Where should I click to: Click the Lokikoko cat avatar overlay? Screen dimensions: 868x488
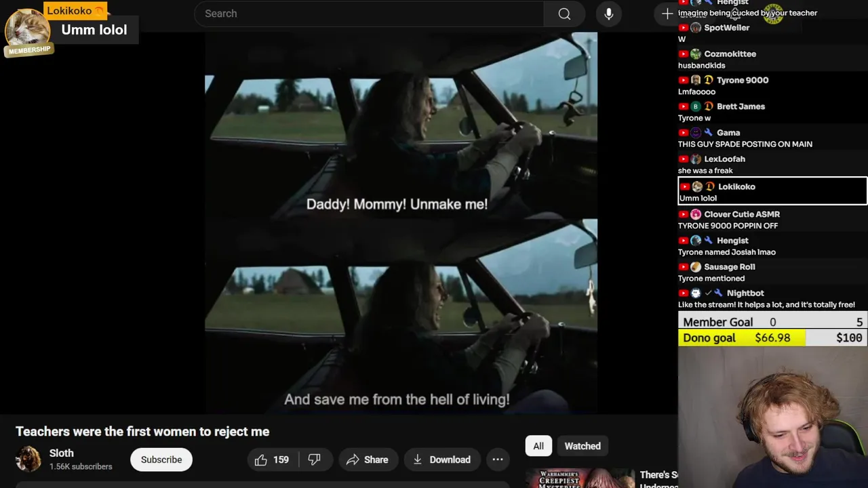click(x=27, y=31)
